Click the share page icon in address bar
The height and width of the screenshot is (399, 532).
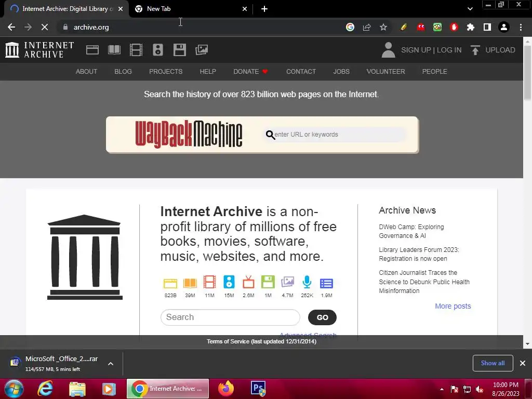pyautogui.click(x=367, y=27)
